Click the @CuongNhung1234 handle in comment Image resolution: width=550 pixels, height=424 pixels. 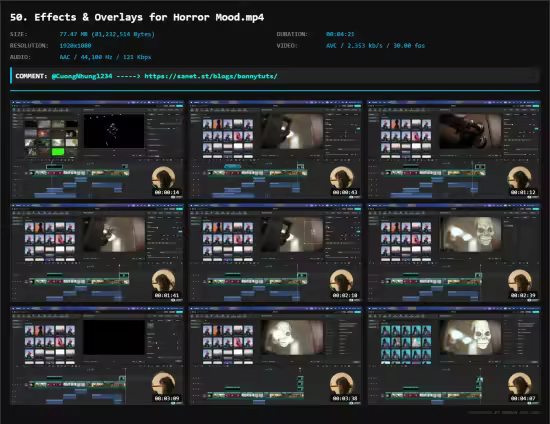click(82, 76)
